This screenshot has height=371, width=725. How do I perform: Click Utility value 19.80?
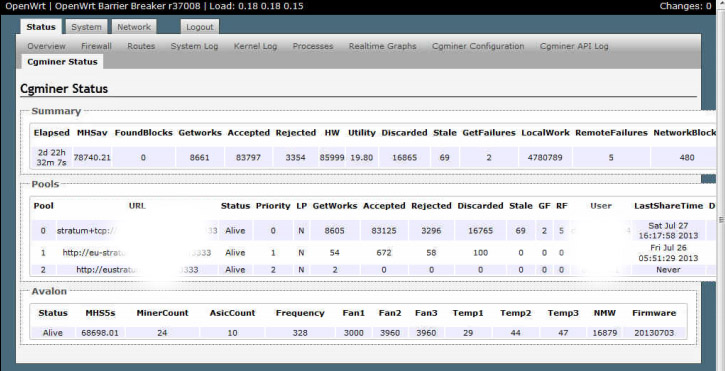click(x=361, y=157)
